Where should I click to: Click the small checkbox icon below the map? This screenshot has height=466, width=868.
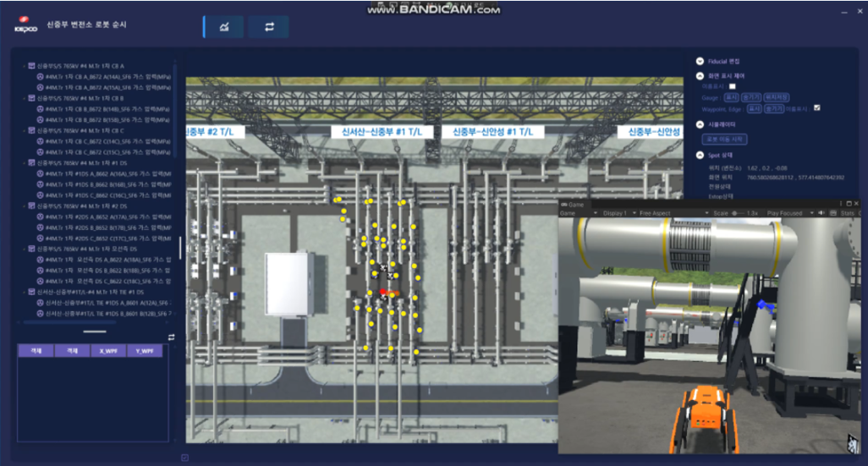(184, 458)
